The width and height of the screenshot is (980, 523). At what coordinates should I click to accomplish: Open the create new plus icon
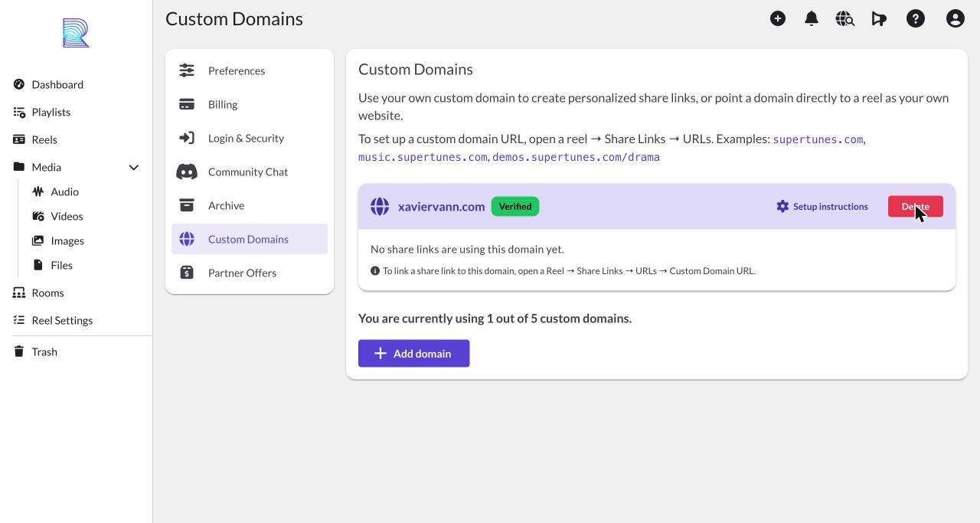[x=778, y=18]
